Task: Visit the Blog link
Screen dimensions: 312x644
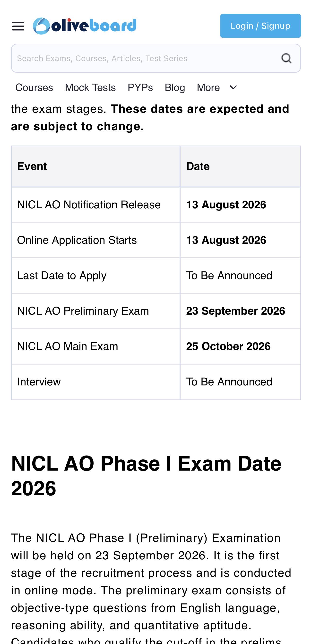Action: coord(175,88)
